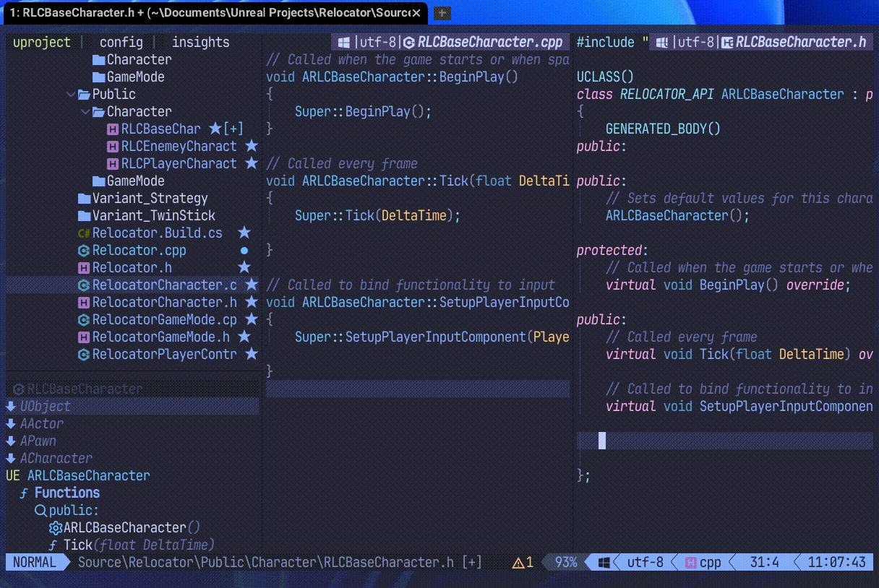Open Relocator.h in the file tree
Viewport: 879px width, 588px height.
coord(132,267)
